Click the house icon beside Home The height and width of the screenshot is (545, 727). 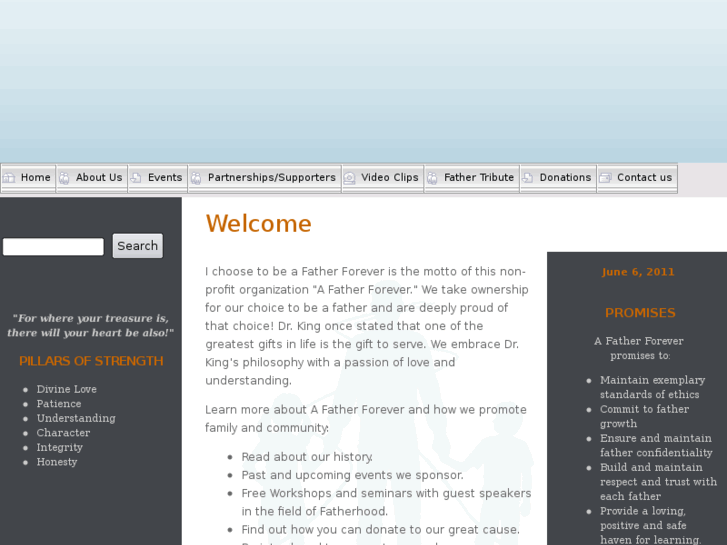(x=9, y=178)
